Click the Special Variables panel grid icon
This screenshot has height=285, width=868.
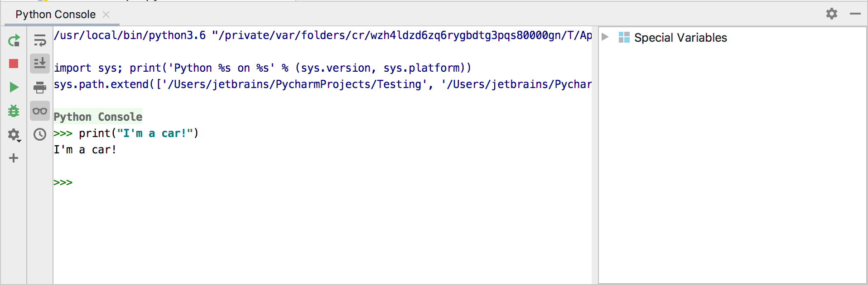point(624,38)
